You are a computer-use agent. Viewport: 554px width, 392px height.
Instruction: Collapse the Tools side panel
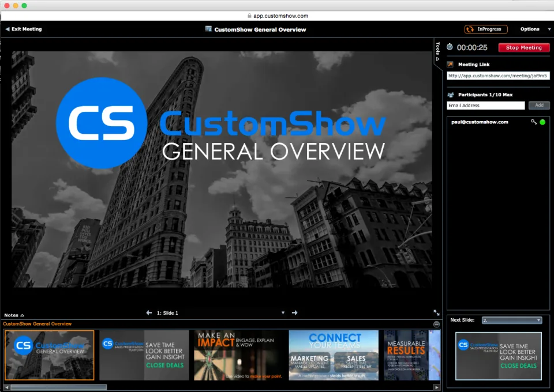click(x=438, y=52)
